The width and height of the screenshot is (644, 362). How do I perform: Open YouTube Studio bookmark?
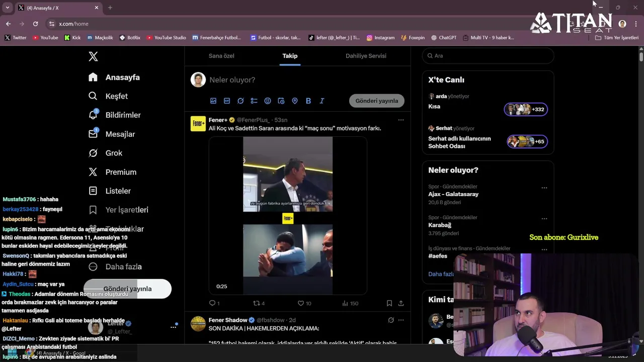click(166, 38)
